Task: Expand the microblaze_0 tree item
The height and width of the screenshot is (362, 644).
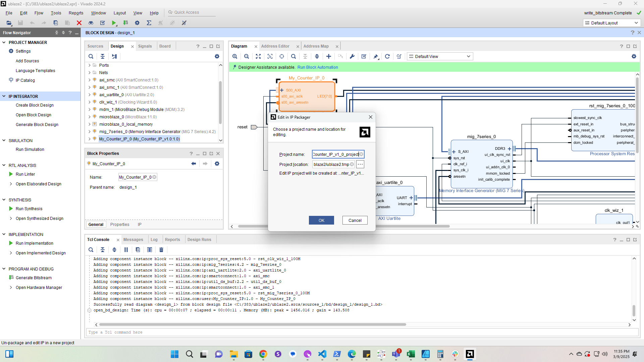Action: point(90,117)
